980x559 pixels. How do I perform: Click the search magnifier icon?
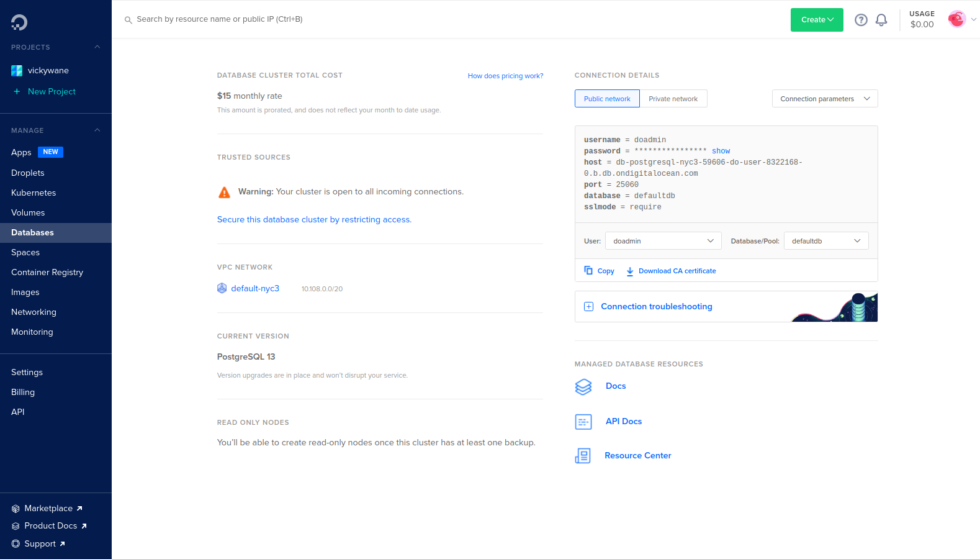click(x=128, y=20)
